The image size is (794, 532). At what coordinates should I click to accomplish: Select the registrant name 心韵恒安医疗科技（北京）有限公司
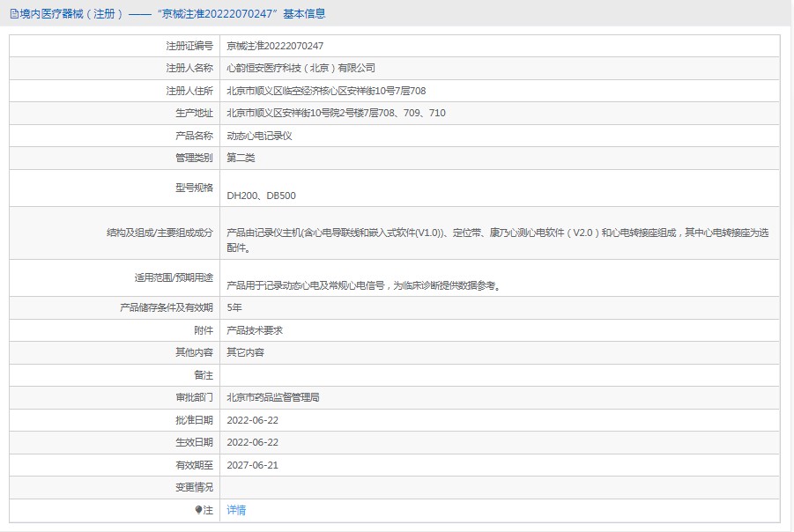[301, 68]
